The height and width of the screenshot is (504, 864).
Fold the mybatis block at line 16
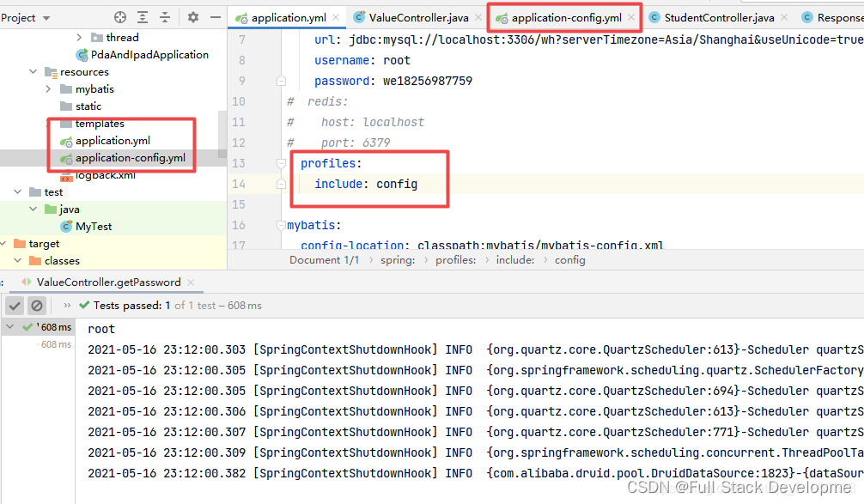(281, 225)
